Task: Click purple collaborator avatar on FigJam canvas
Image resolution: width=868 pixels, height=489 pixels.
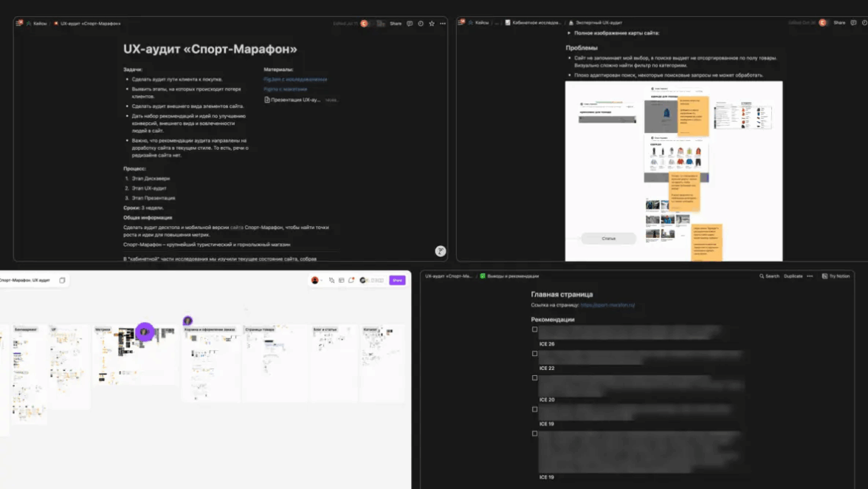Action: coord(145,332)
